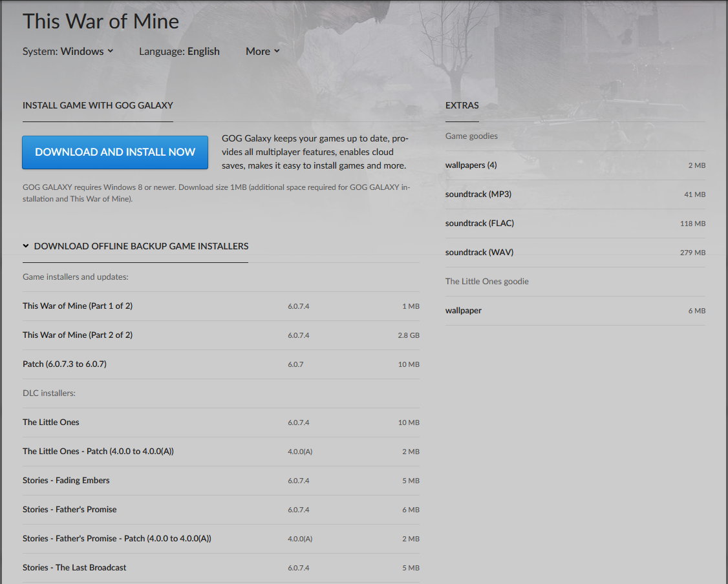
Task: Click the Install Game With GOG Galaxy heading
Action: coord(98,105)
